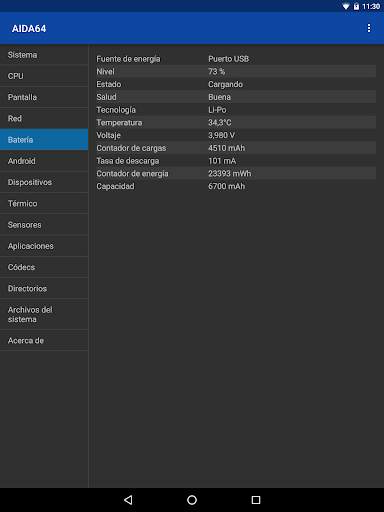Go to the Dispositivos section
384x512 pixels.
coord(44,182)
